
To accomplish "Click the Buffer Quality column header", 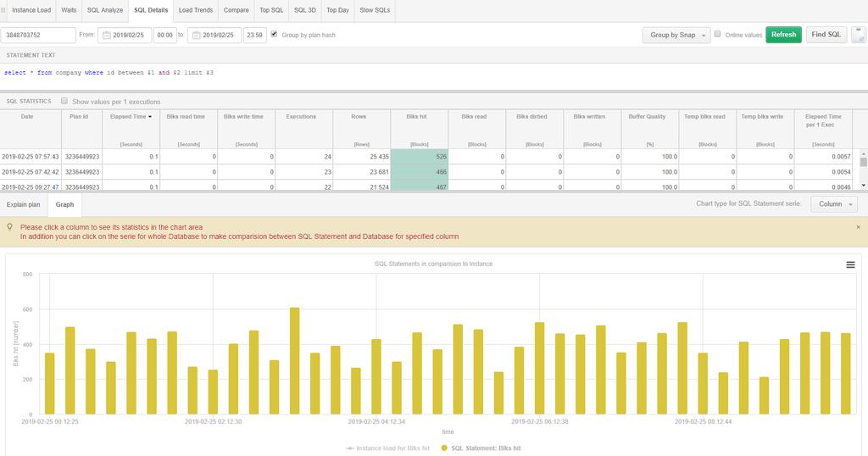I will (650, 130).
